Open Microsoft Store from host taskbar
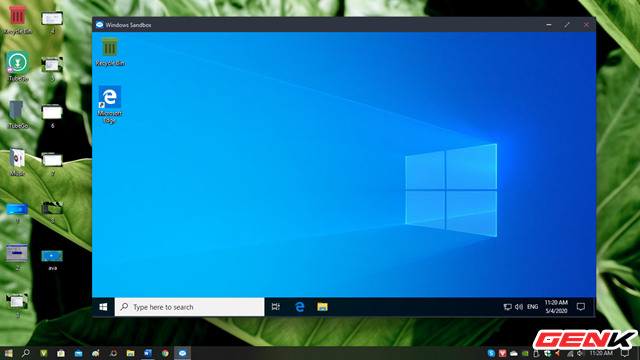The height and width of the screenshot is (360, 640). click(x=61, y=353)
